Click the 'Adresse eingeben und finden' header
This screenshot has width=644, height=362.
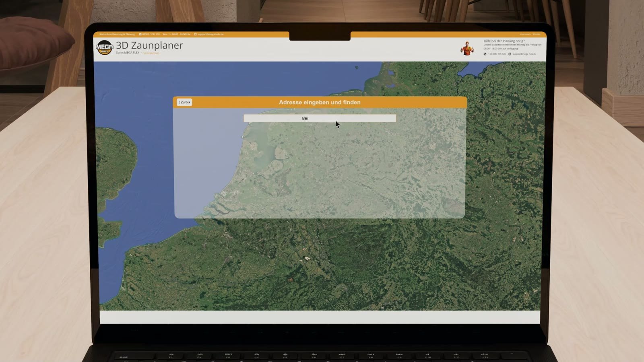coord(320,102)
